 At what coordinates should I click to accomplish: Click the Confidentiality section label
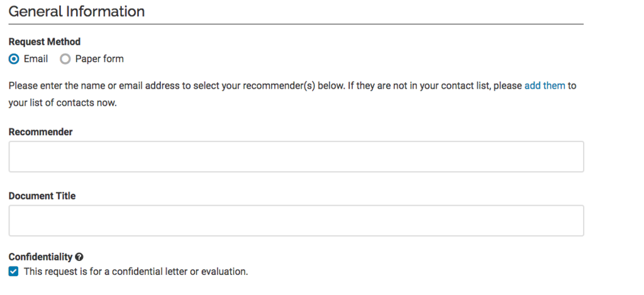coord(40,257)
